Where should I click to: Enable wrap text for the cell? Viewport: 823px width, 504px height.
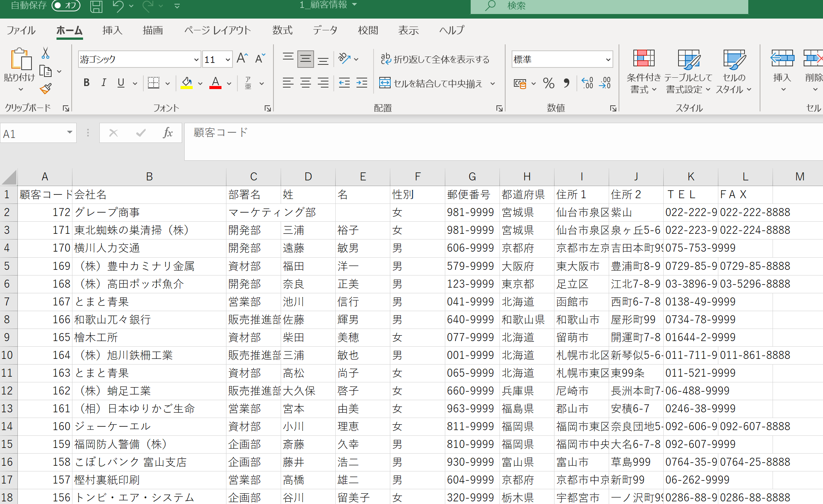(x=435, y=59)
